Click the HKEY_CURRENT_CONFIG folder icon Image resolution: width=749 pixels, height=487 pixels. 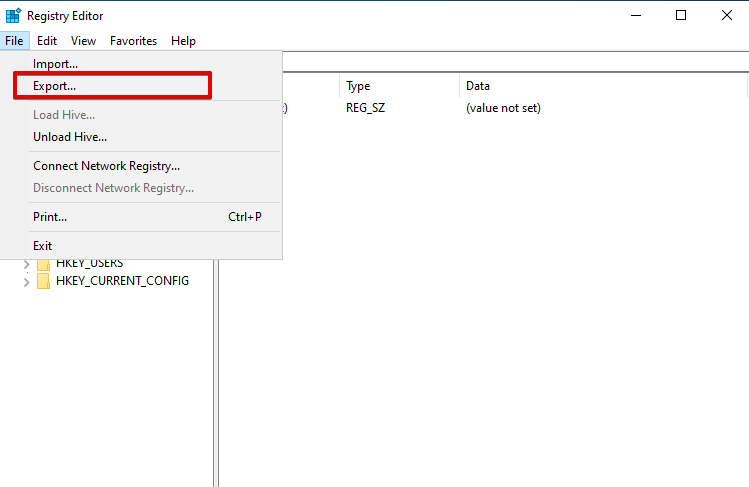click(43, 281)
